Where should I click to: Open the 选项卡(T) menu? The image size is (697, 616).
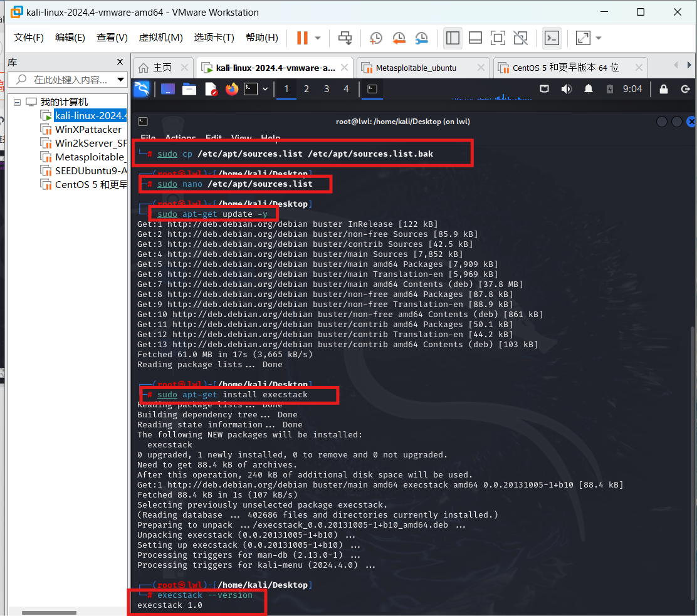point(214,38)
